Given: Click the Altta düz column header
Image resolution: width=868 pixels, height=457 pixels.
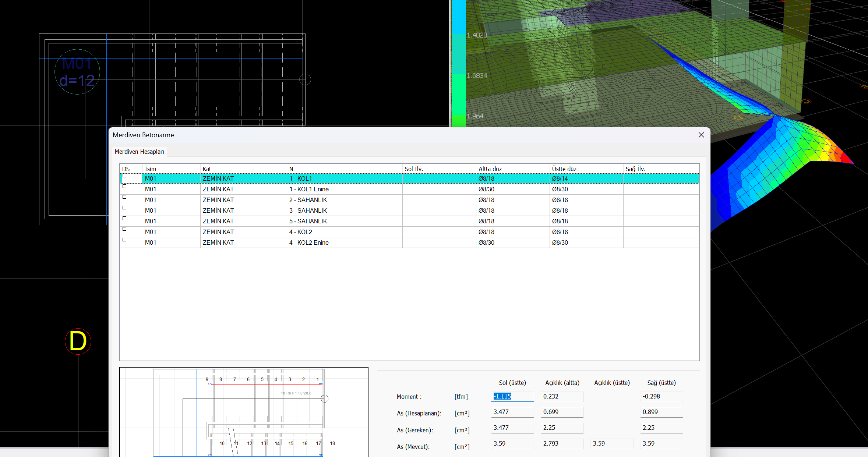Looking at the screenshot, I should pyautogui.click(x=513, y=169).
